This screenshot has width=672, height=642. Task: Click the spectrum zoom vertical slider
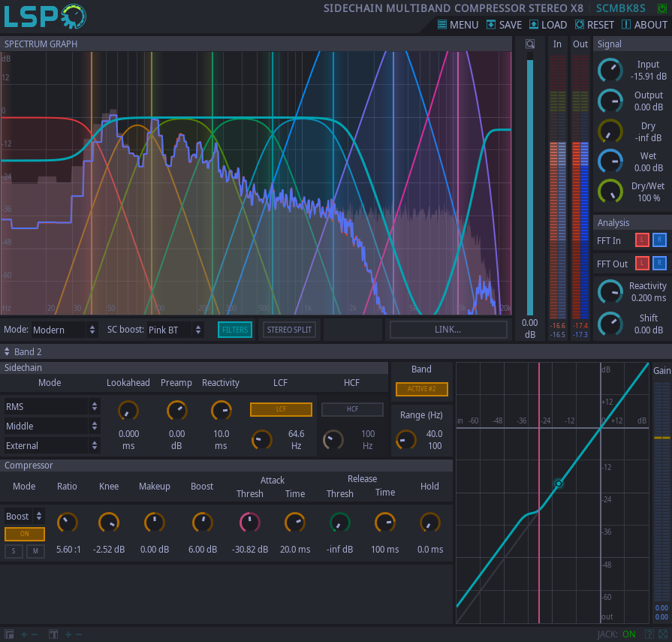pos(530,184)
